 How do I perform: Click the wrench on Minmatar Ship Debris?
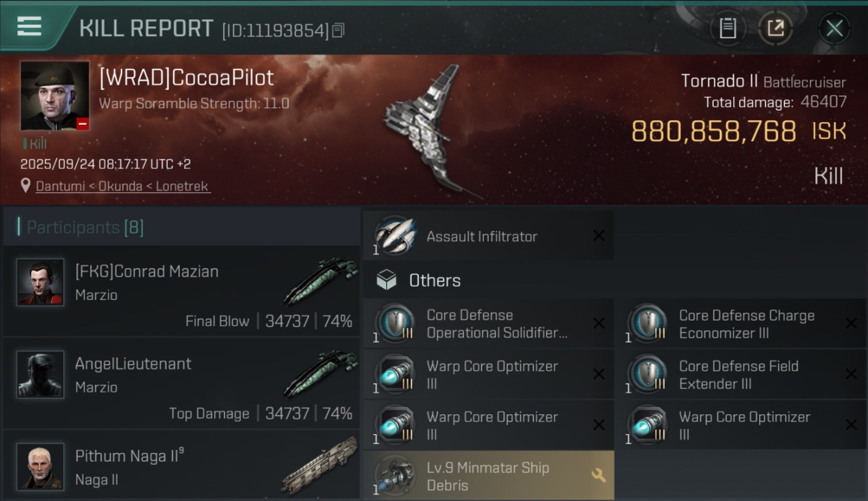598,476
